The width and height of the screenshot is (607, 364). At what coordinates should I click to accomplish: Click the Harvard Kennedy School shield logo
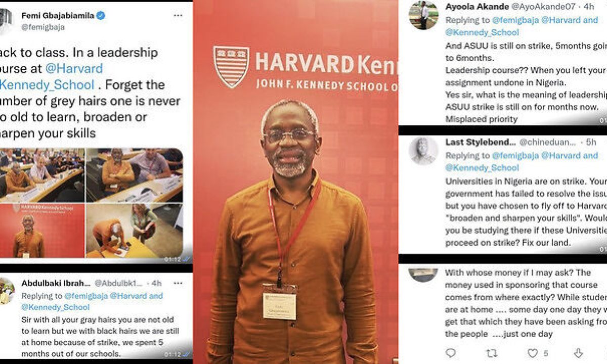pos(231,66)
